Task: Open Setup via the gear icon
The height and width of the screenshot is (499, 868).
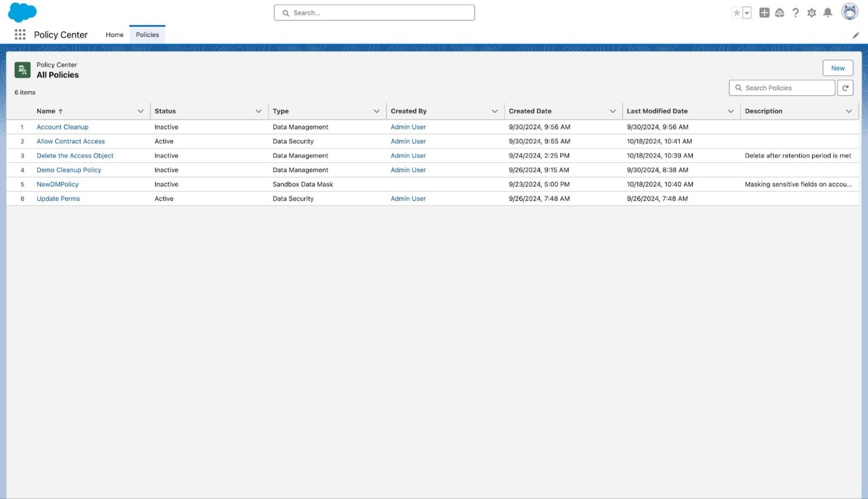Action: (811, 12)
